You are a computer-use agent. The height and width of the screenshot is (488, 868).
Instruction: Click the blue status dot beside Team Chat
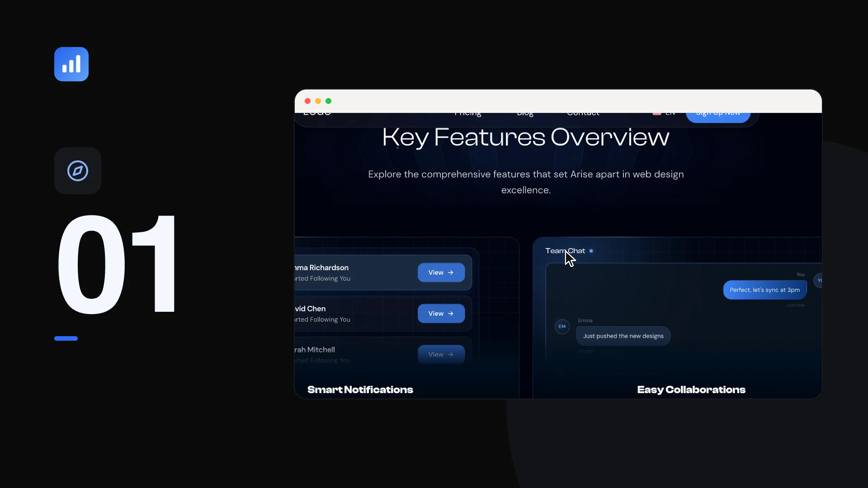tap(591, 251)
